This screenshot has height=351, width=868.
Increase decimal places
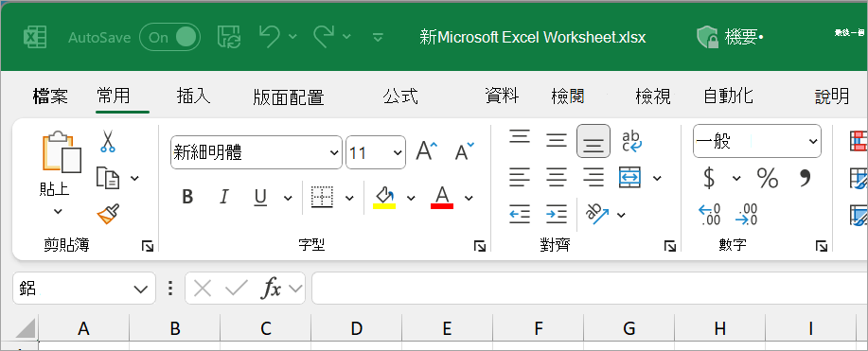coord(709,215)
